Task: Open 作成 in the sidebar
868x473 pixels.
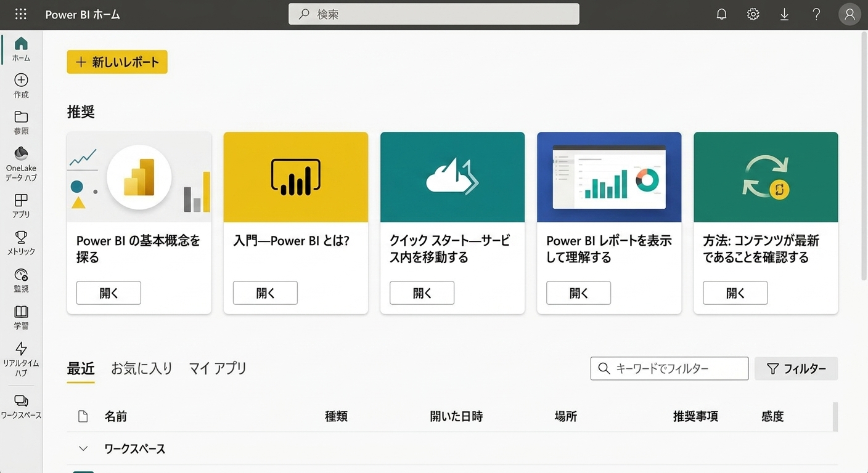Action: point(21,86)
